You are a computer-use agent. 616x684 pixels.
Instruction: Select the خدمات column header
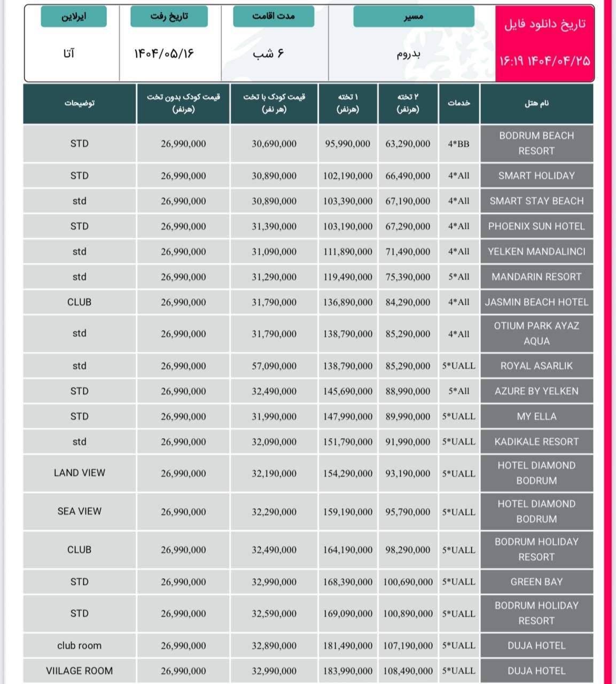pyautogui.click(x=459, y=104)
